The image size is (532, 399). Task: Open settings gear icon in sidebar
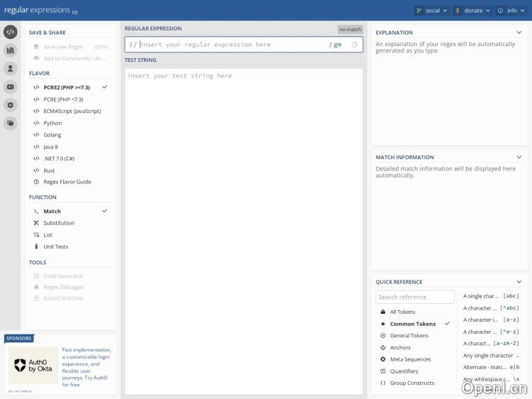tap(10, 105)
